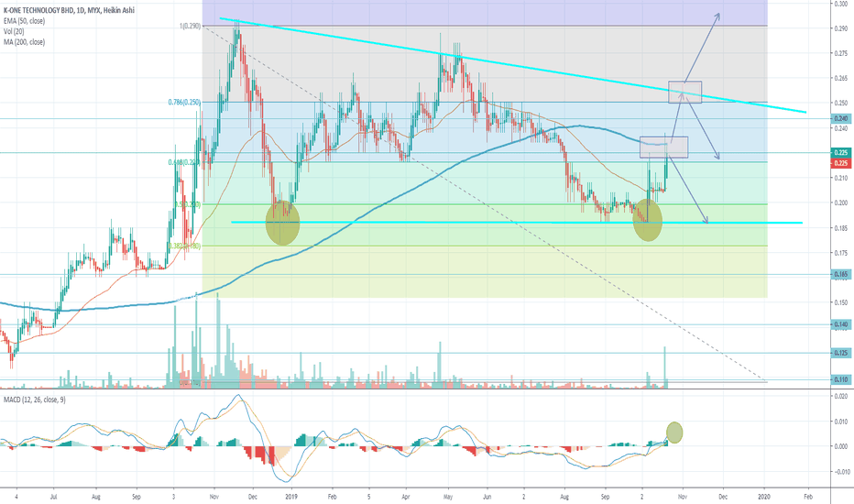Click the May date axis label
The height and width of the screenshot is (504, 854).
pos(448,497)
